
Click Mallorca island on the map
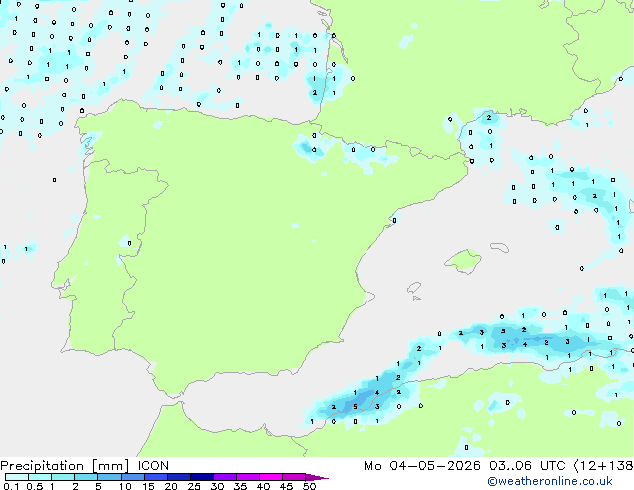464,261
